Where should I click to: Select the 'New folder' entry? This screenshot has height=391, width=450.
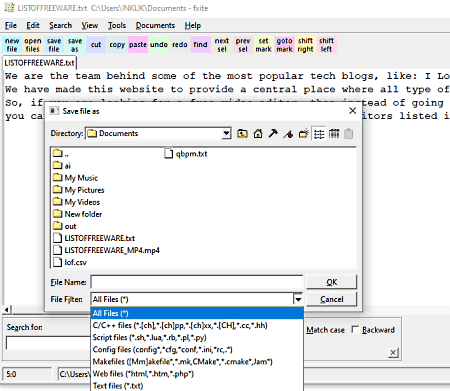point(77,214)
